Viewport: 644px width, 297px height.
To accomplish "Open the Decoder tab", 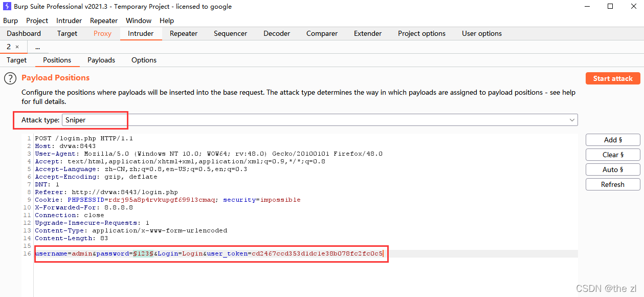I will (277, 33).
